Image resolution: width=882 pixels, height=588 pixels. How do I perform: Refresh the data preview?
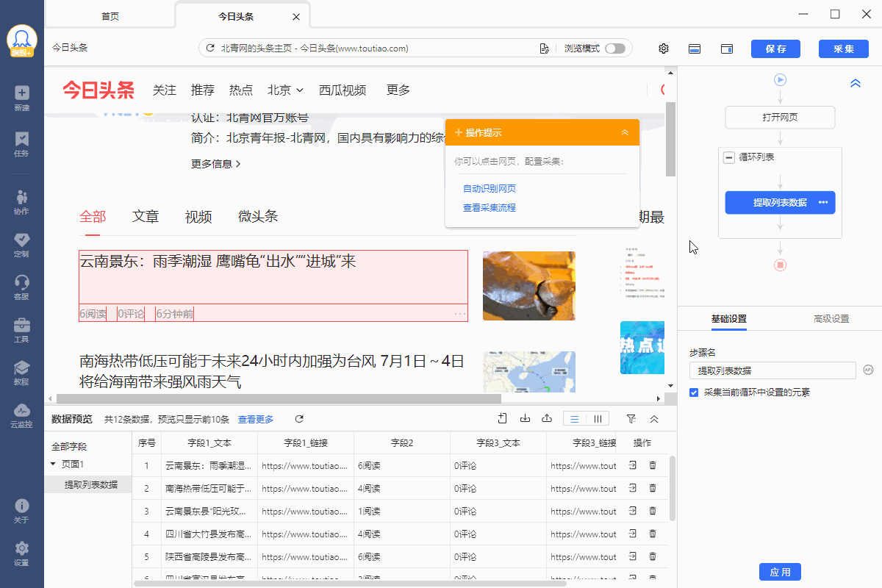coord(299,419)
